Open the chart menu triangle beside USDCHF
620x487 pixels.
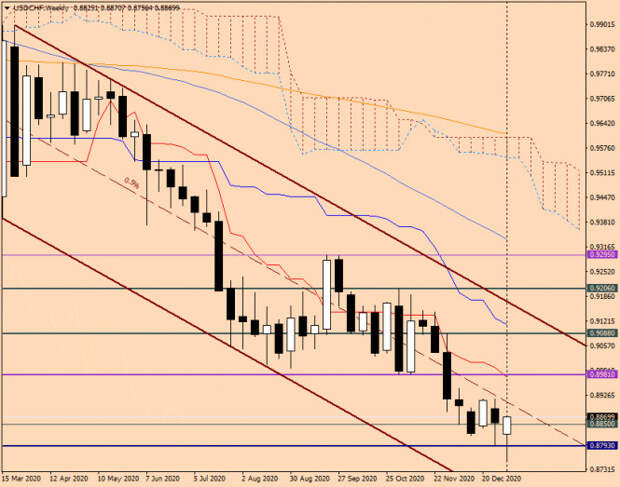(7, 8)
